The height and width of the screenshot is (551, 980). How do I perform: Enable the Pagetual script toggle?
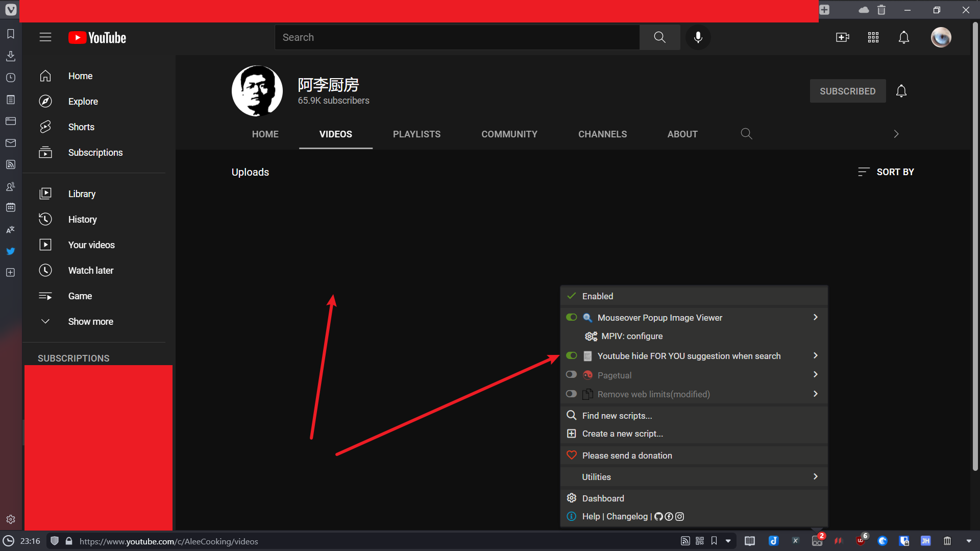pyautogui.click(x=571, y=375)
